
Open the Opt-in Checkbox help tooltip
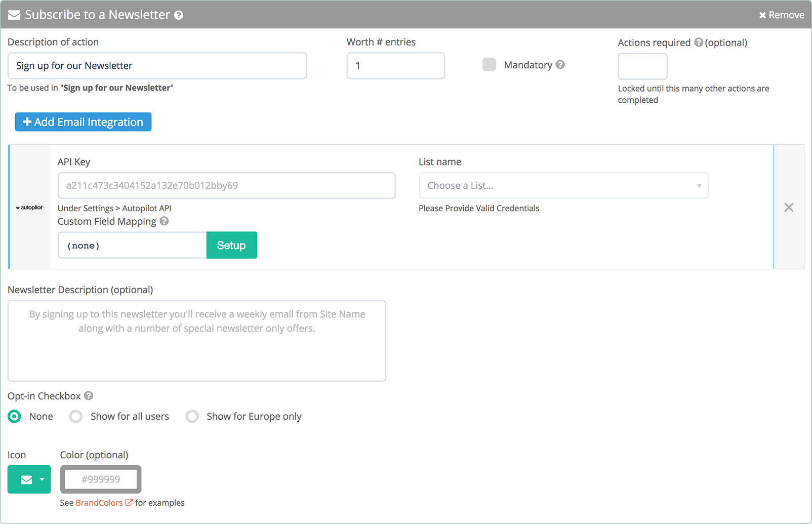click(89, 396)
